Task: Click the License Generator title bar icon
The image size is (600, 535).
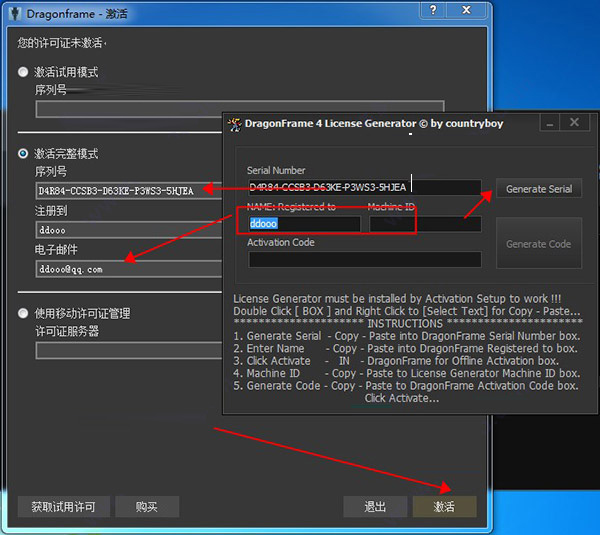Action: (x=235, y=124)
